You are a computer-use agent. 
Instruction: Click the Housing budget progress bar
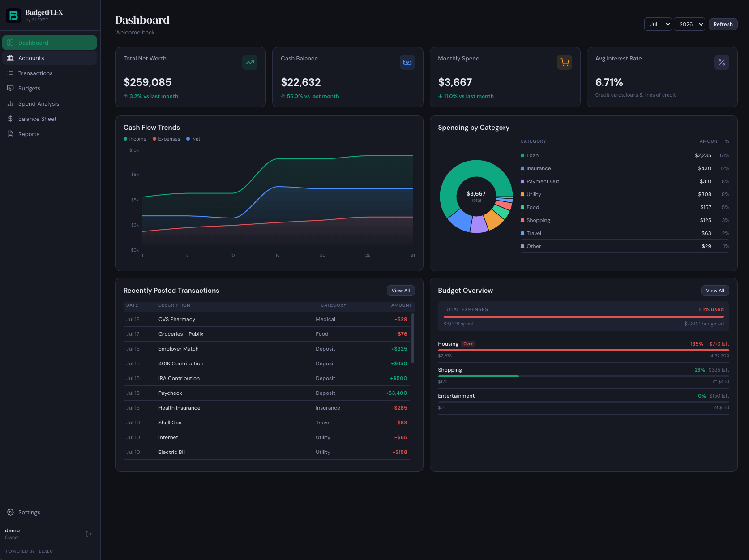583,350
